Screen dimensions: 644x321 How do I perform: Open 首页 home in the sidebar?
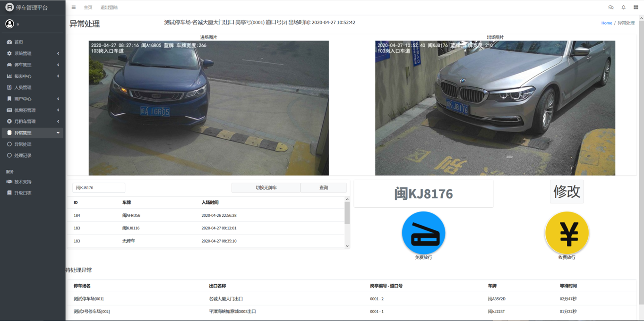pos(19,42)
